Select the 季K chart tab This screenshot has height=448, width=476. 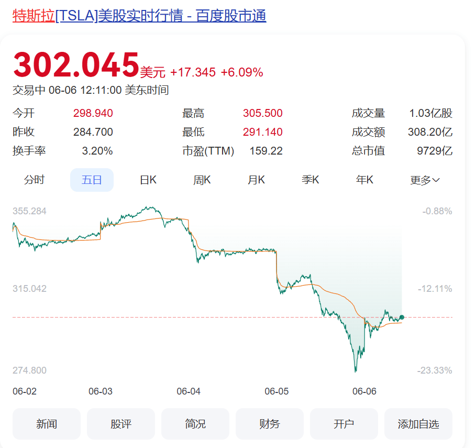point(310,180)
